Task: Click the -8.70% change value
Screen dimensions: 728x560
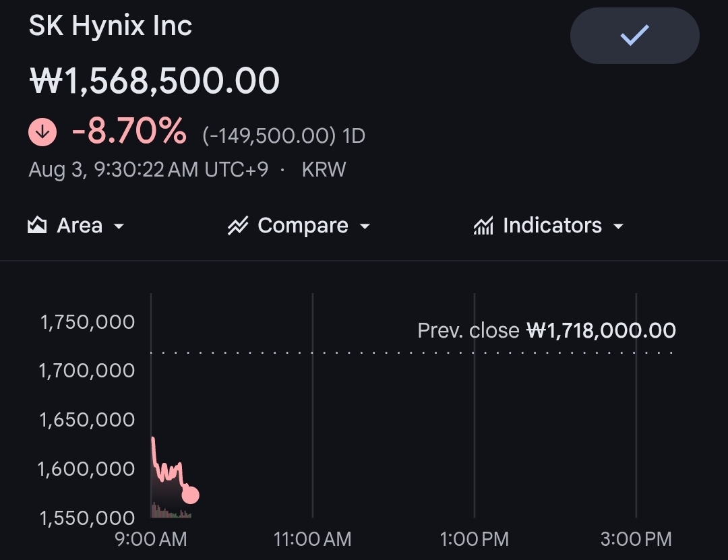Action: tap(129, 131)
